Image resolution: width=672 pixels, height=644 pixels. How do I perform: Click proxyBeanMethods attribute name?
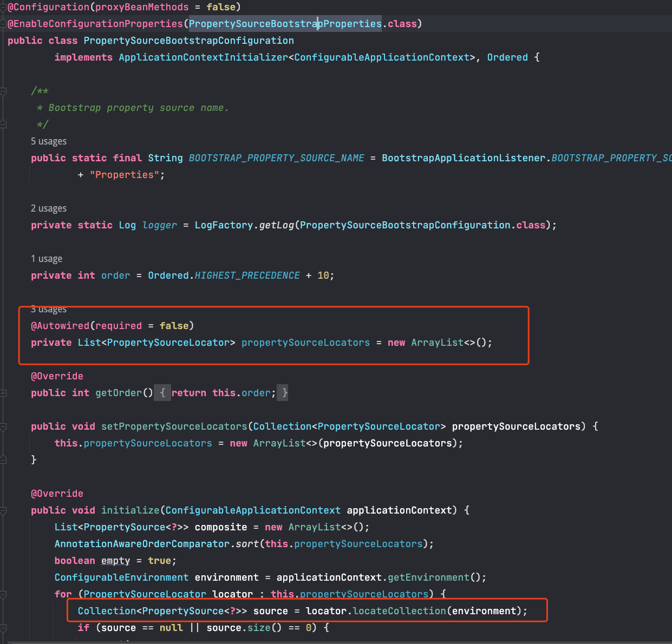tap(142, 7)
